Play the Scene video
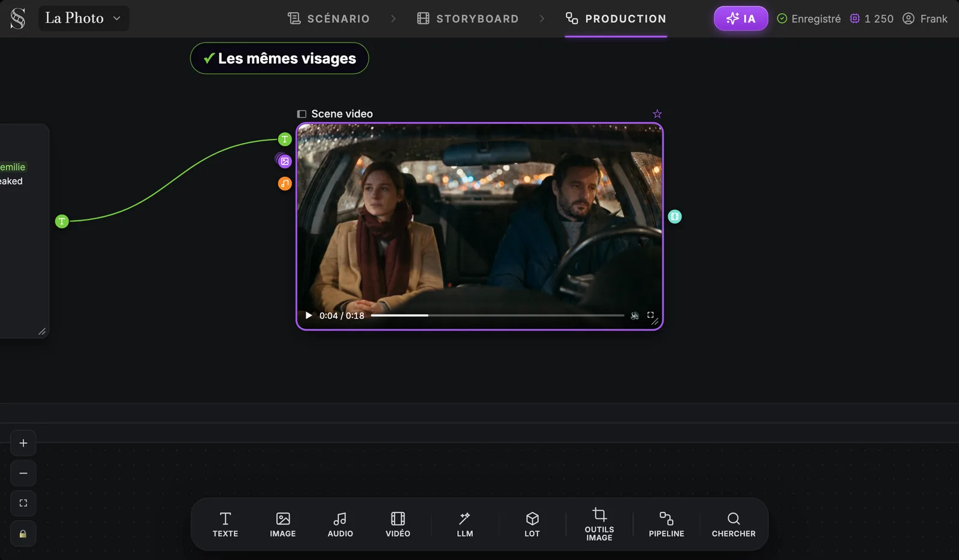The width and height of the screenshot is (959, 560). click(x=309, y=316)
